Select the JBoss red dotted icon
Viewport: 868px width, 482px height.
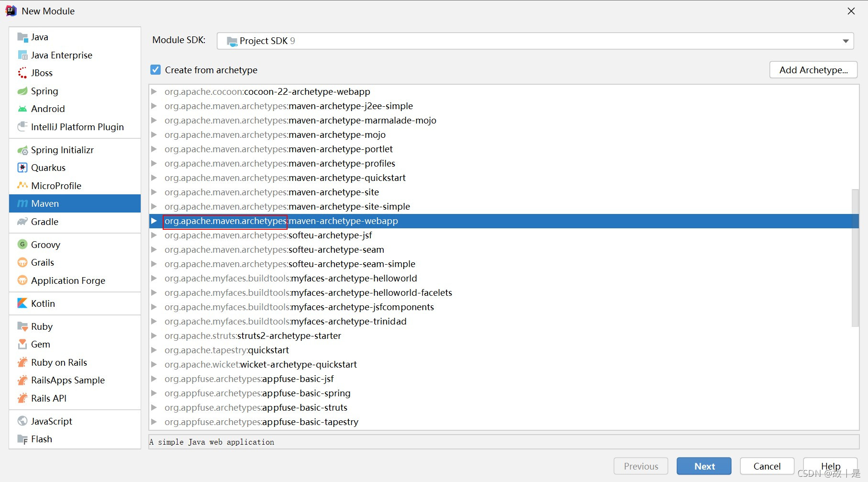(22, 73)
